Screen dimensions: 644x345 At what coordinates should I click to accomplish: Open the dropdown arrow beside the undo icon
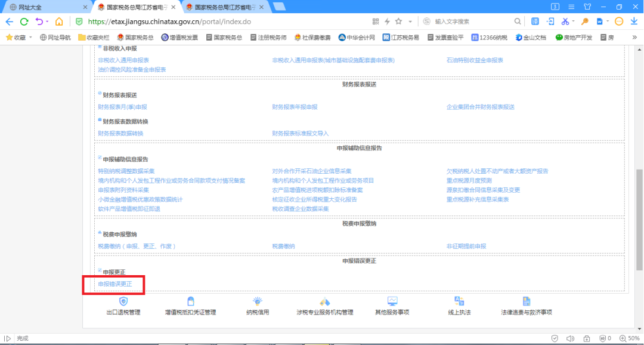[x=47, y=21]
